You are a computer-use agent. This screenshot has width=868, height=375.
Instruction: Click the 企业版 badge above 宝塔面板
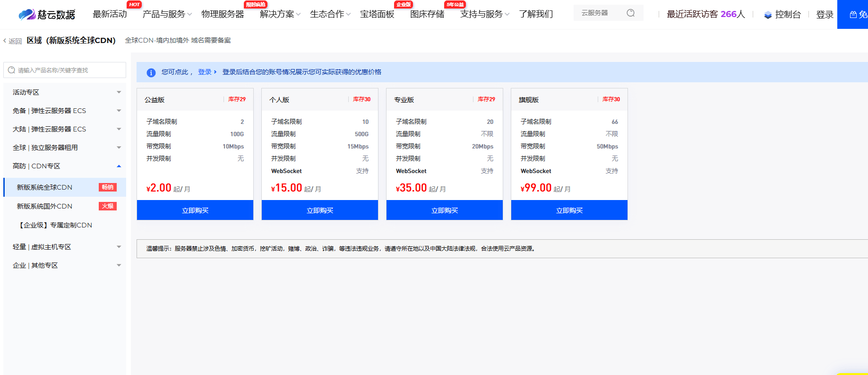(404, 4)
